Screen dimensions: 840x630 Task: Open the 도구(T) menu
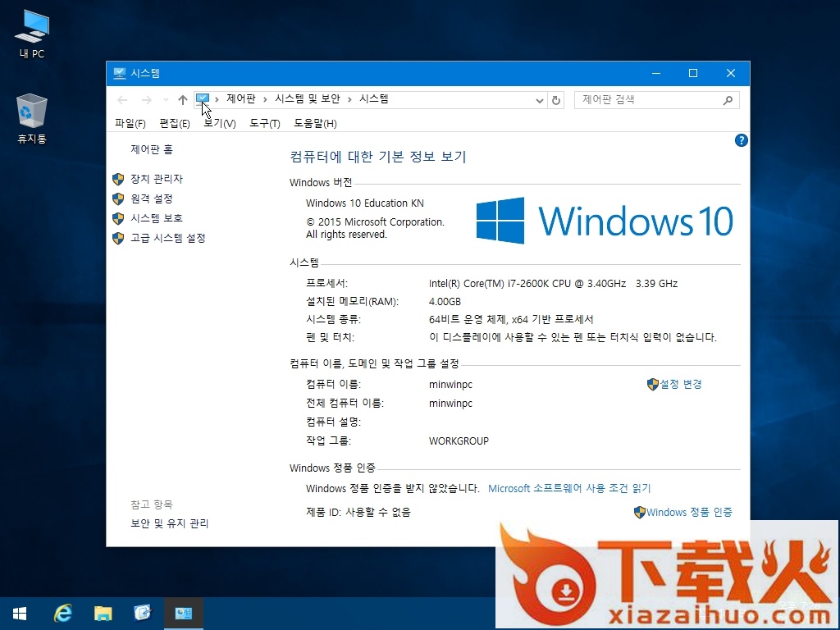coord(265,124)
